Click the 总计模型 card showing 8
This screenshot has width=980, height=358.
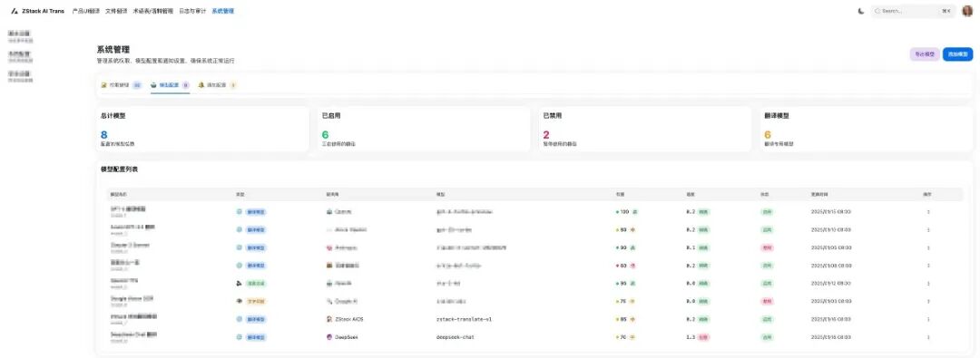[202, 130]
